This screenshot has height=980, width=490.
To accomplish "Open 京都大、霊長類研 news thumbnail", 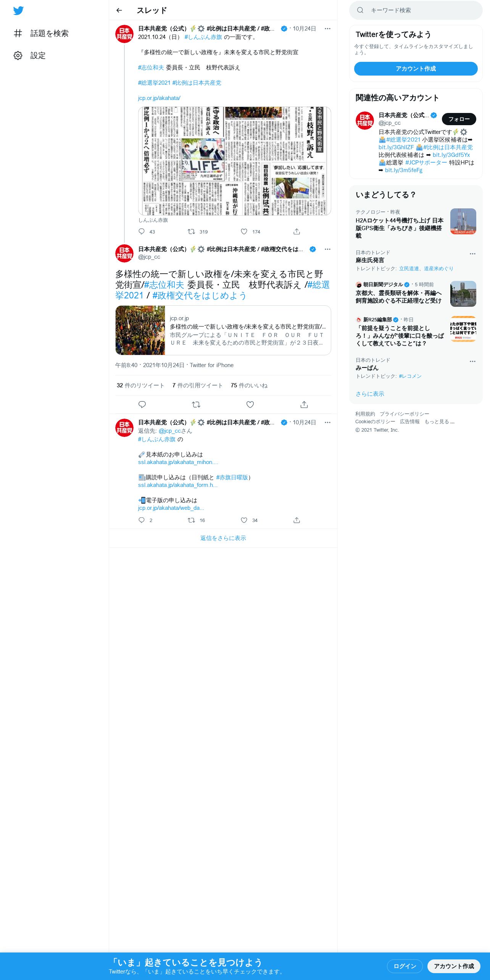I will (463, 294).
